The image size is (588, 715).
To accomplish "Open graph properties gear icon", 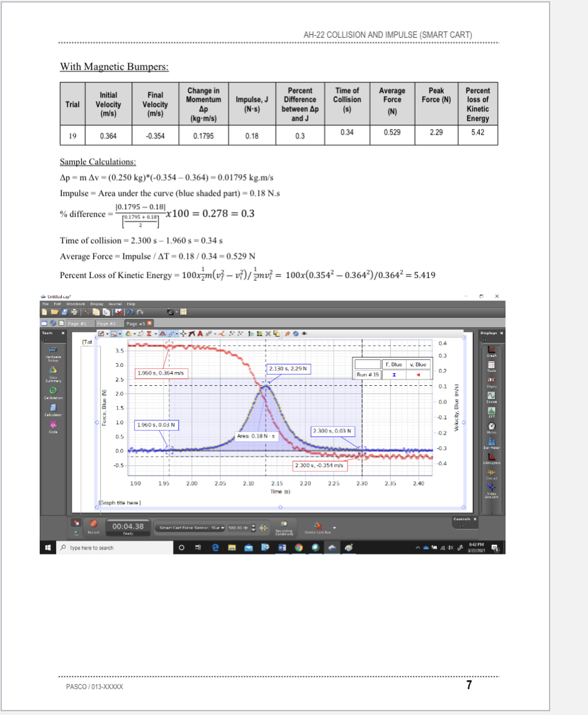I will [296, 334].
